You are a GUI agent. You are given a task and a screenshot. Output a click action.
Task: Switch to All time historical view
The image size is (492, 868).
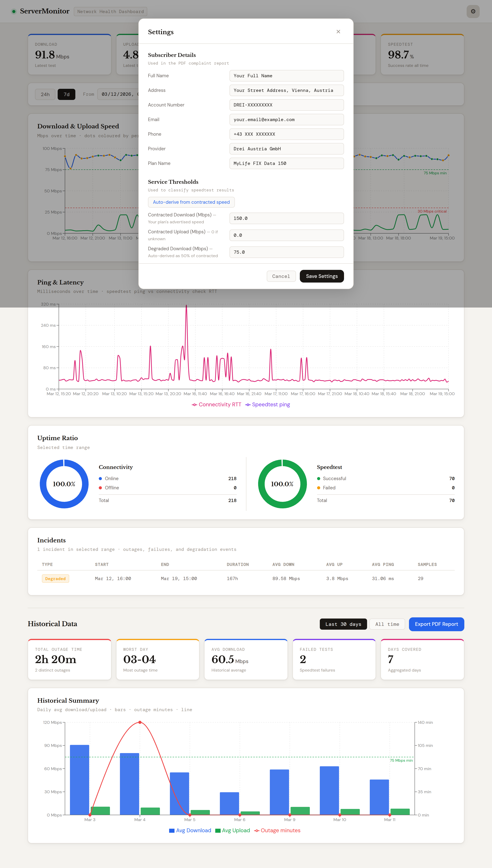pos(387,624)
